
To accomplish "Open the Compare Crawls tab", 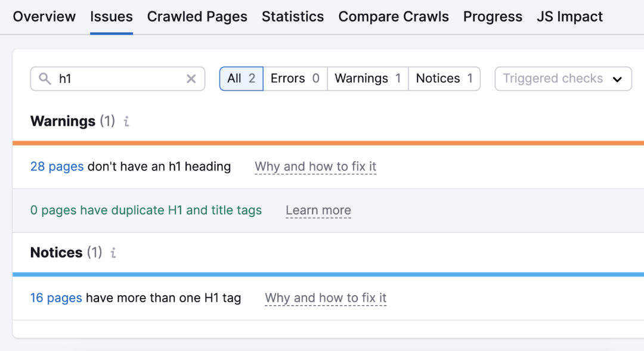I will pos(394,17).
